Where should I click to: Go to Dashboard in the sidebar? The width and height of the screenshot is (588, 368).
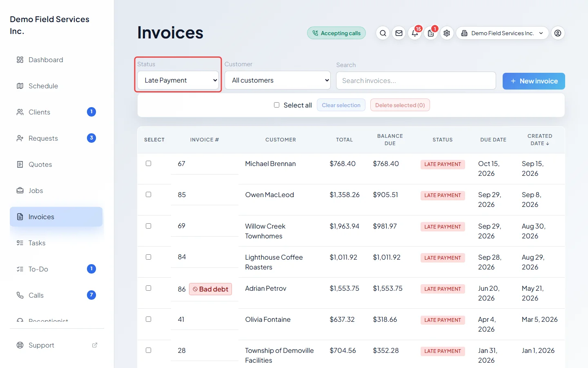coord(56,60)
